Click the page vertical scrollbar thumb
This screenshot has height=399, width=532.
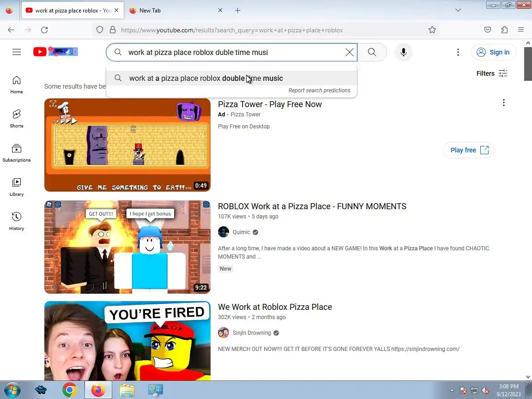527,63
